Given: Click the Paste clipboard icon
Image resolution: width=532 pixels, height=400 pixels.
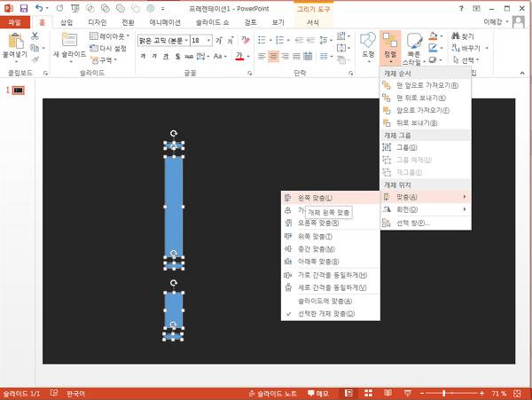Looking at the screenshot, I should tap(15, 41).
